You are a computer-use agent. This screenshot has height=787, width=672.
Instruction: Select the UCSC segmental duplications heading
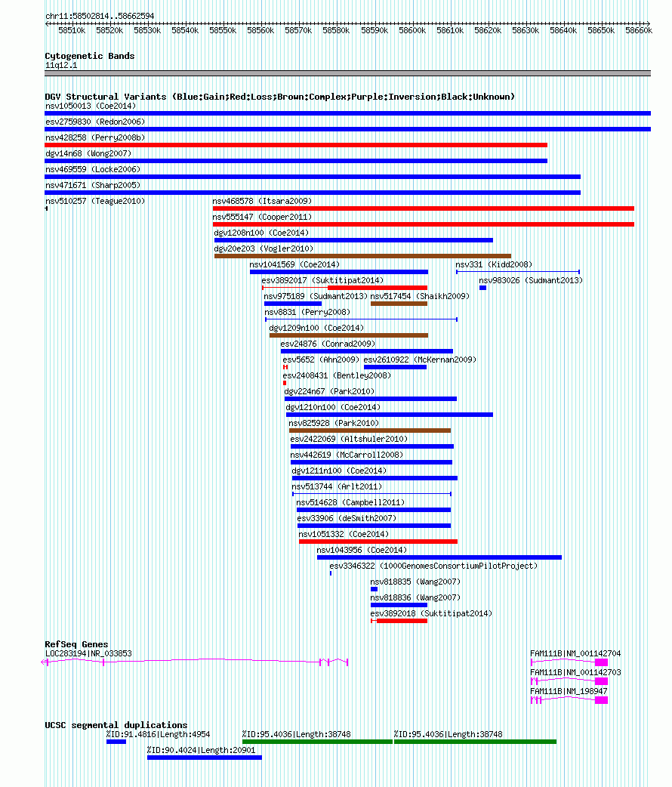[x=116, y=725]
